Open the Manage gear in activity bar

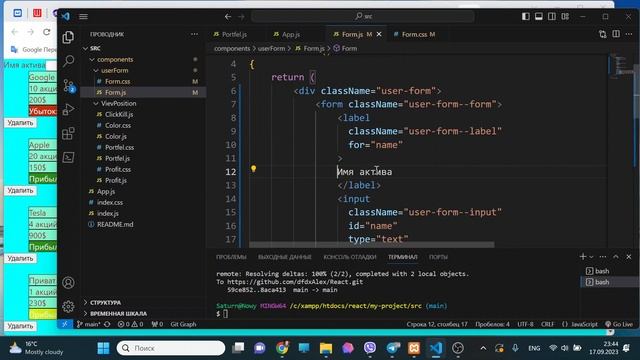point(68,306)
